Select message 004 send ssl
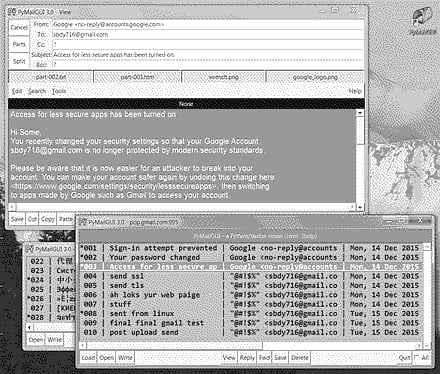 click(x=251, y=276)
